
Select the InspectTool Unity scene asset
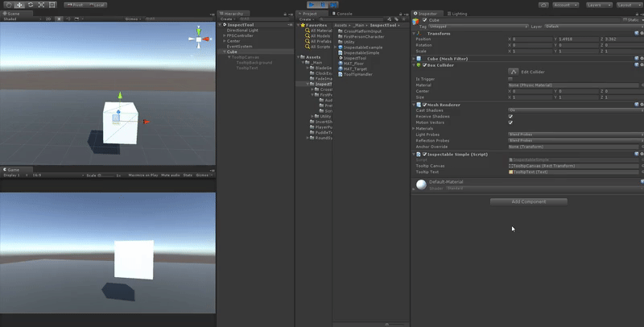click(352, 58)
